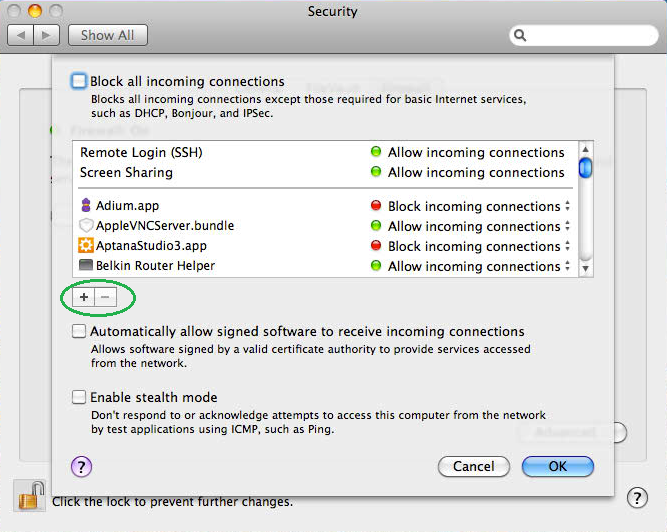This screenshot has width=667, height=532.
Task: Click the Belkin Router Helper icon
Action: 86,266
